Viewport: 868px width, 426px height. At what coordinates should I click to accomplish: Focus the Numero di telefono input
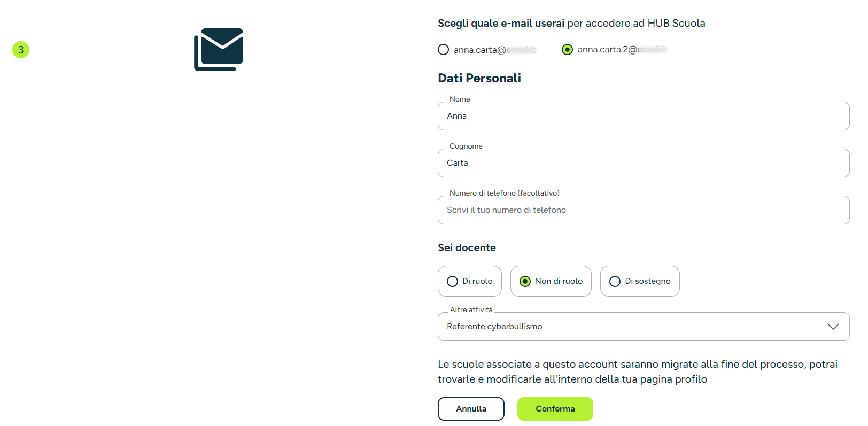click(x=644, y=210)
